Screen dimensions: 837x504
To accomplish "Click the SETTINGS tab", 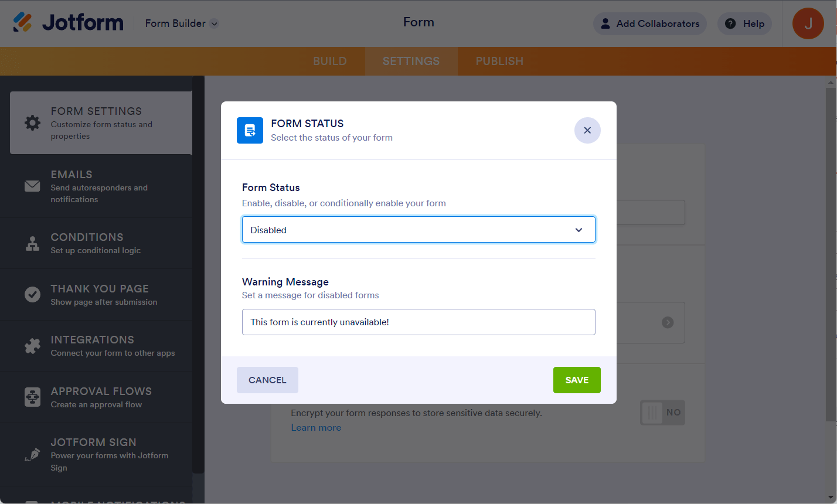I will pyautogui.click(x=411, y=61).
